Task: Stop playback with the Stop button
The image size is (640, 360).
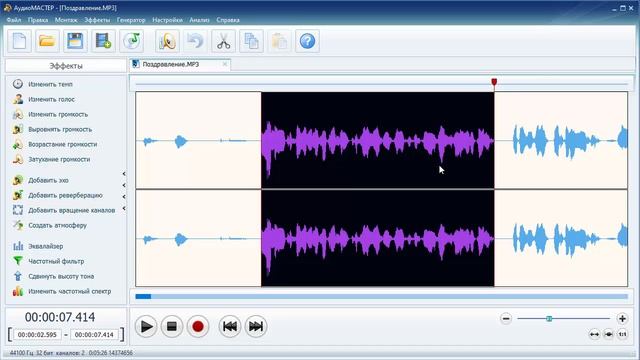Action: pyautogui.click(x=171, y=327)
